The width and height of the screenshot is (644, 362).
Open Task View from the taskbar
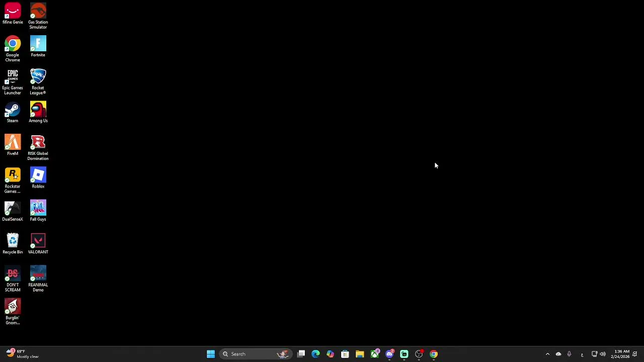pyautogui.click(x=301, y=354)
